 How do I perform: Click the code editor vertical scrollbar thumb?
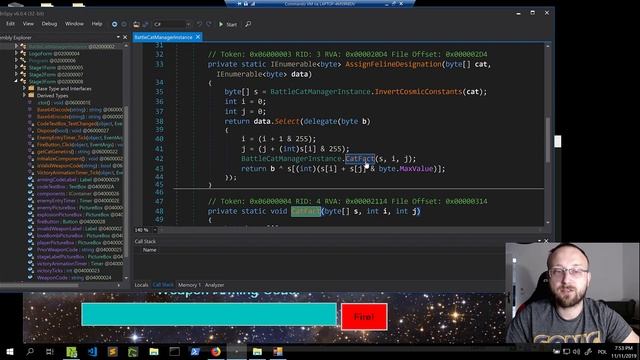pyautogui.click(x=548, y=139)
